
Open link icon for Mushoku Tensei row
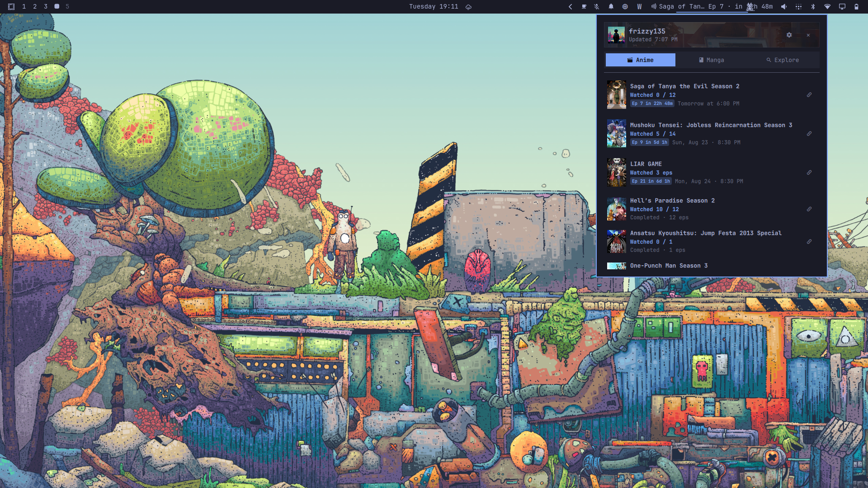[809, 134]
